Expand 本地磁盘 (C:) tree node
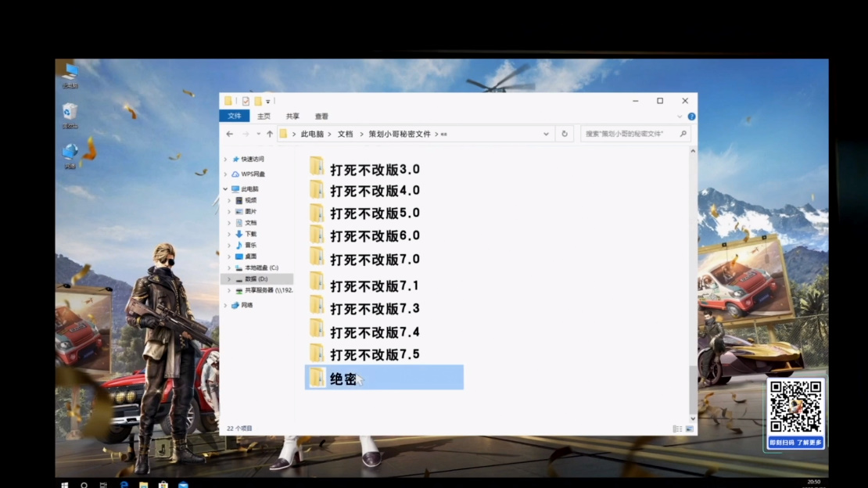Screen dimensions: 868x488 pyautogui.click(x=229, y=267)
